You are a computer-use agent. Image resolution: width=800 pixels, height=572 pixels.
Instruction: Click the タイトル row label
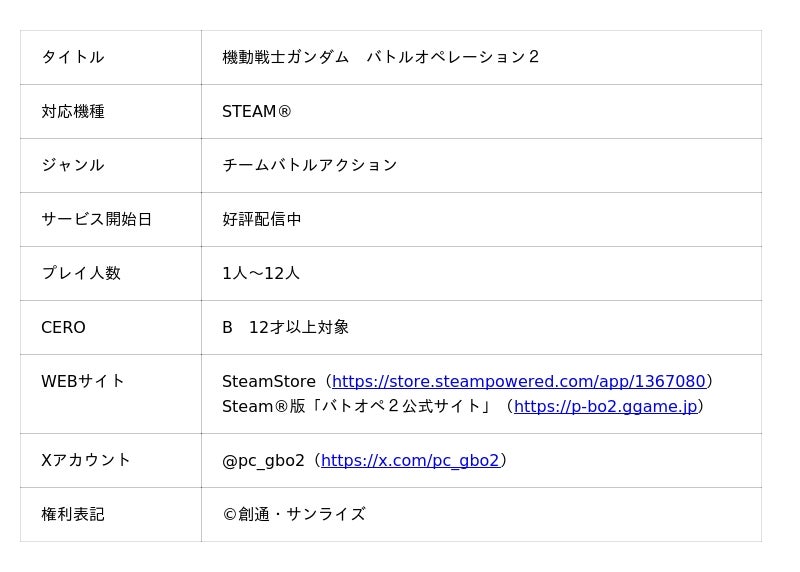pyautogui.click(x=73, y=58)
